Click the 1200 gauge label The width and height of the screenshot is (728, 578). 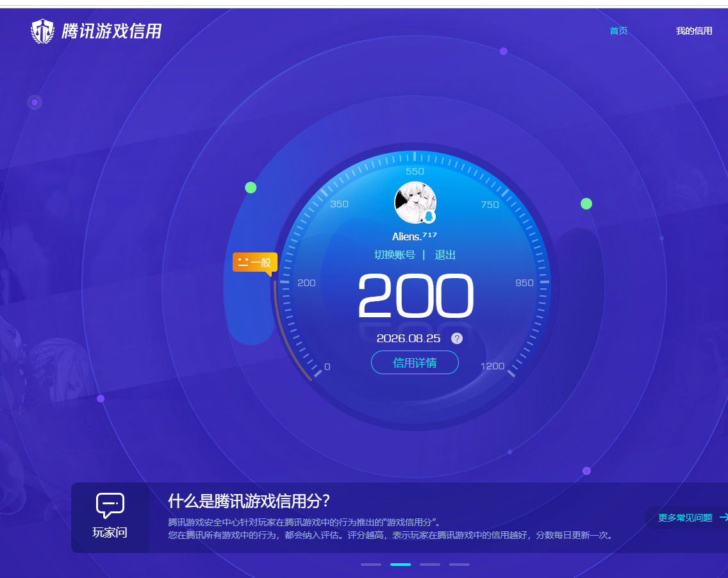(x=492, y=367)
